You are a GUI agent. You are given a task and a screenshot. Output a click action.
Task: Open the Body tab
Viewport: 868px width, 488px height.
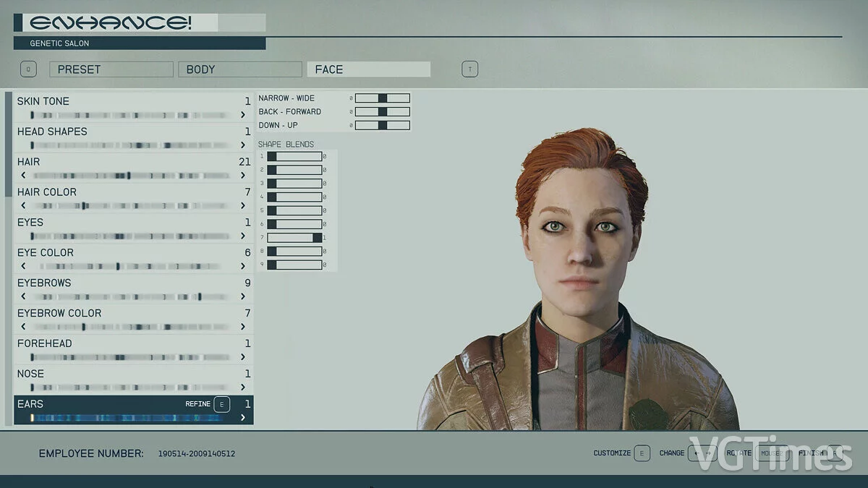(x=239, y=69)
